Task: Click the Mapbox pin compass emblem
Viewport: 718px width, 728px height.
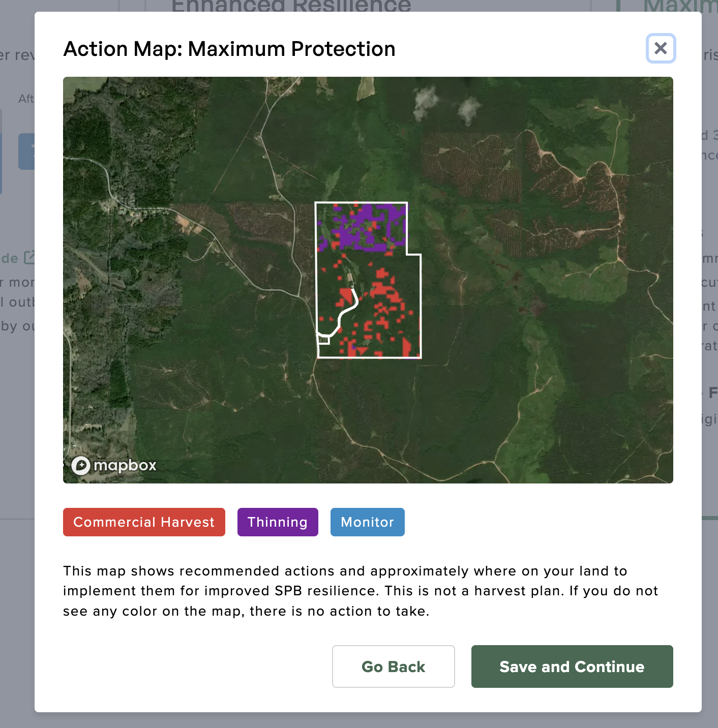Action: (81, 465)
